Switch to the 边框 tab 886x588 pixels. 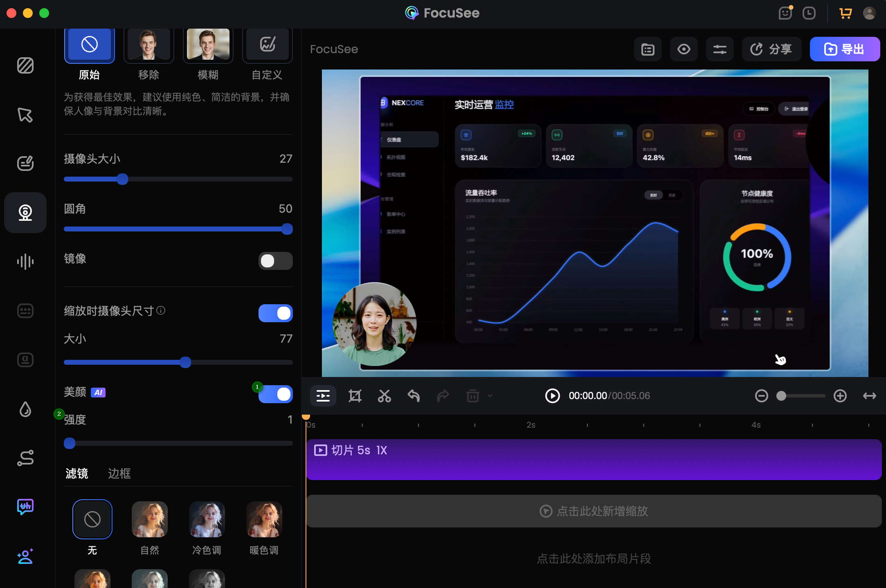pos(119,474)
